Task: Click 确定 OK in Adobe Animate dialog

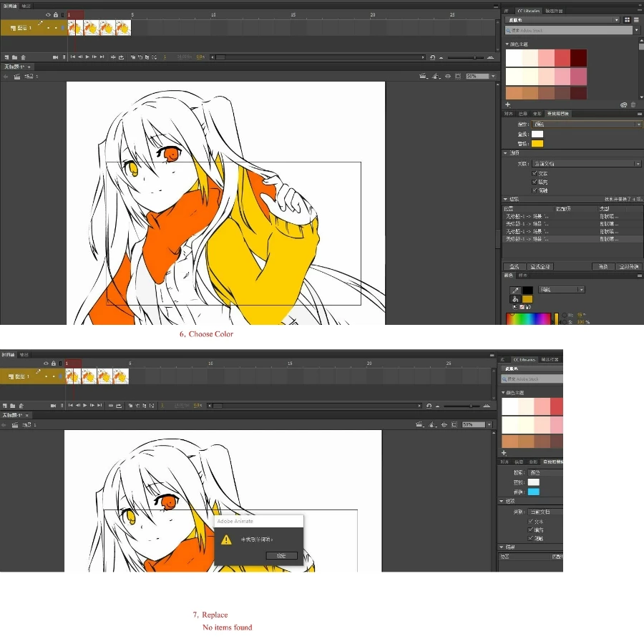Action: click(x=281, y=556)
